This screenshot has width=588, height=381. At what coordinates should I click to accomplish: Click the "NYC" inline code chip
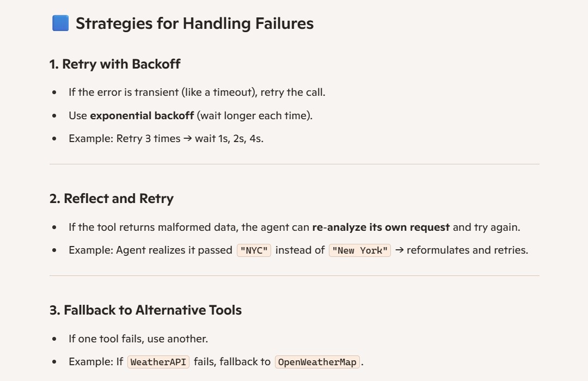coord(254,250)
